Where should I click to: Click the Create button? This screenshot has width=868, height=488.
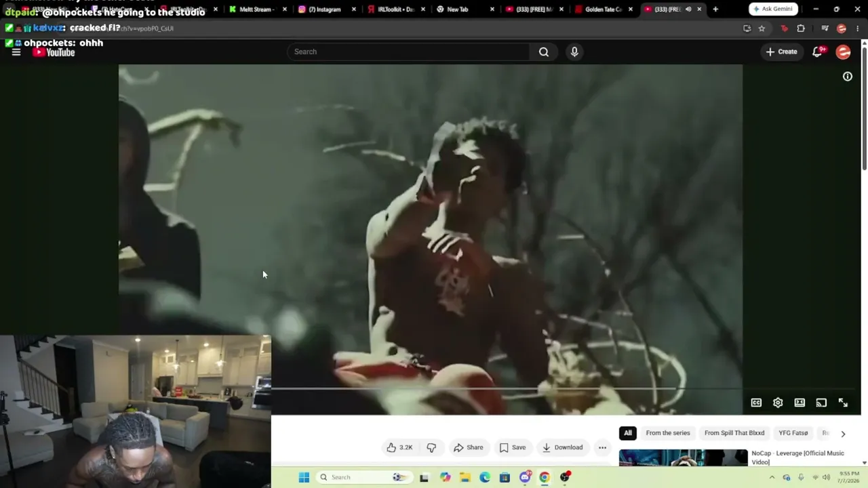pos(782,52)
